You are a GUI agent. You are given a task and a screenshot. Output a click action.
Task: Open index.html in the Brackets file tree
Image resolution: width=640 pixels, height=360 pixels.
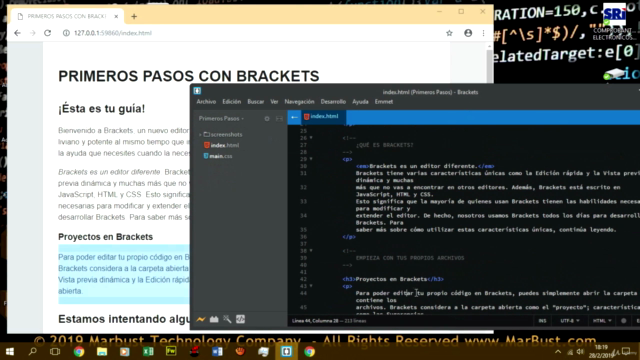click(224, 145)
